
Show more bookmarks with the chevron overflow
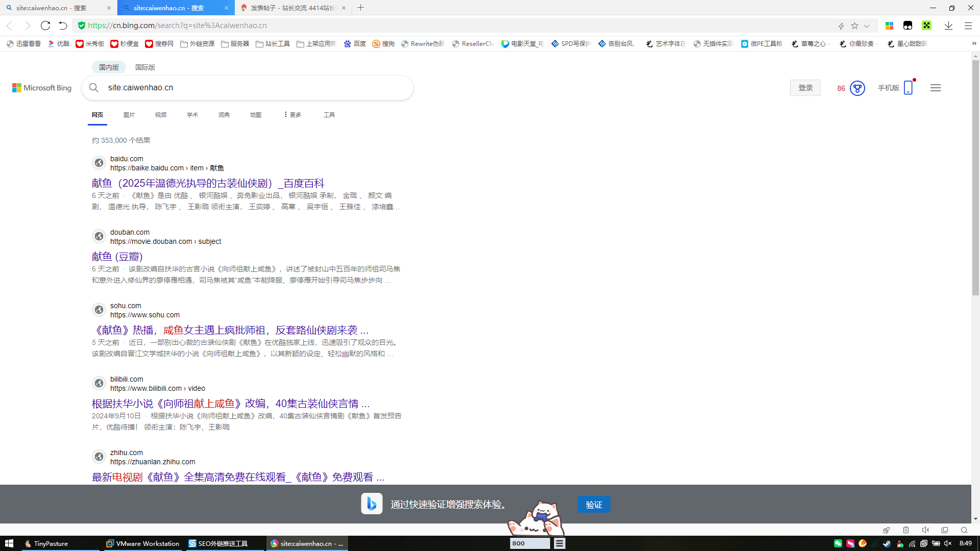pos(974,44)
